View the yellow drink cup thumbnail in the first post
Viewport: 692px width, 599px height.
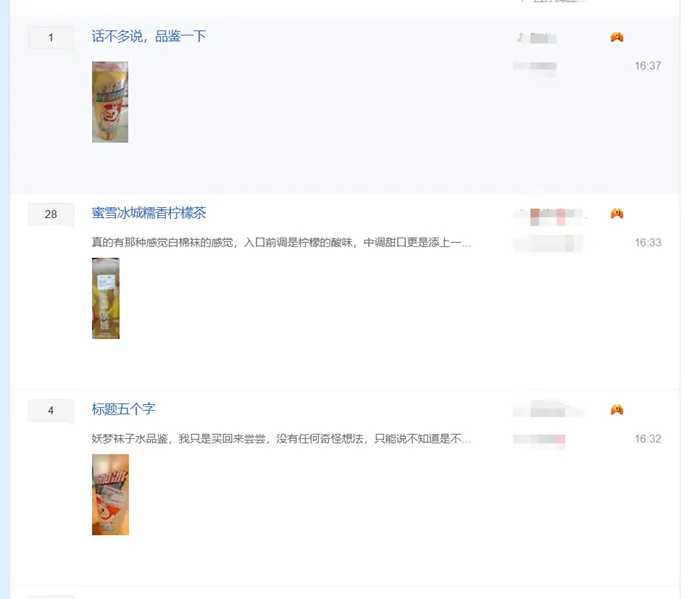110,102
